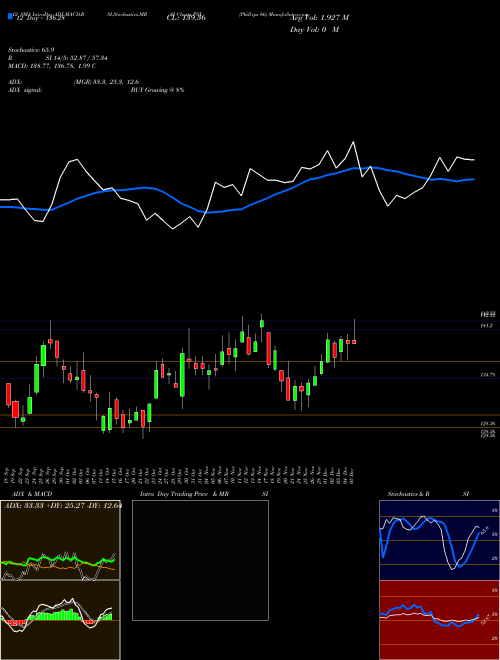
Task: Open the red RSI chart panel
Action: pyautogui.click(x=439, y=620)
